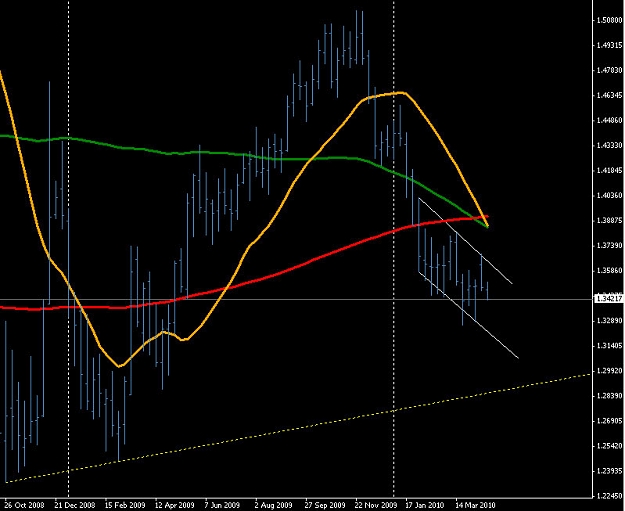Select the 1.46345 price level label
625x511 pixels.
tap(609, 95)
